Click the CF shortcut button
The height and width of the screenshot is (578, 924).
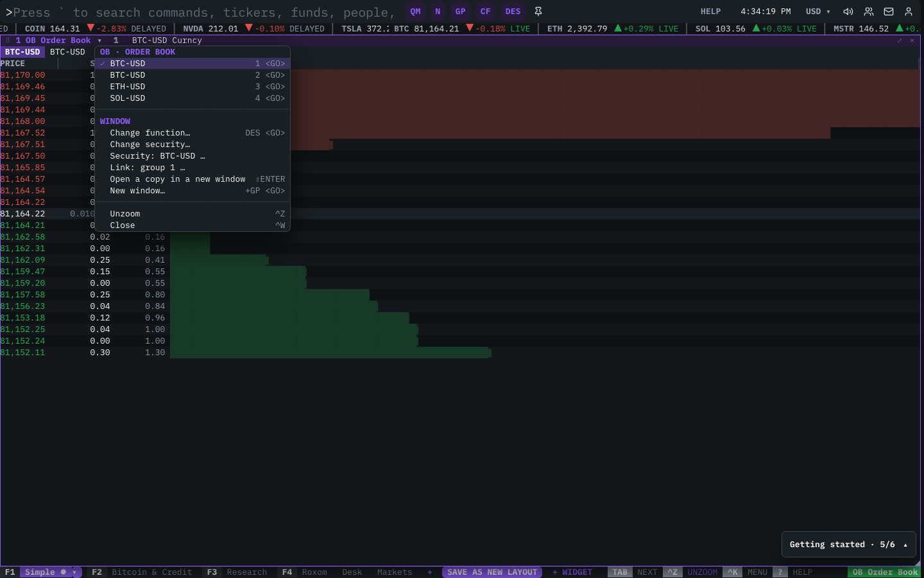pyautogui.click(x=485, y=12)
